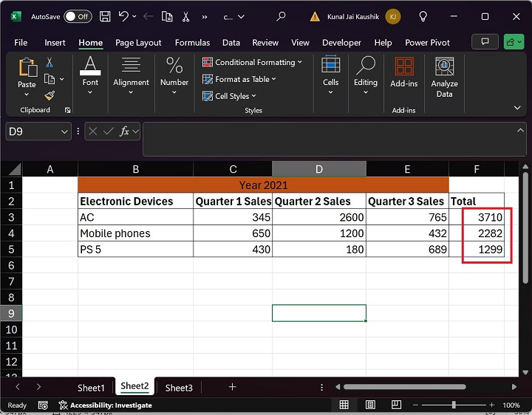Toggle the AutoSave switch
Image resolution: width=532 pixels, height=415 pixels.
tap(78, 16)
